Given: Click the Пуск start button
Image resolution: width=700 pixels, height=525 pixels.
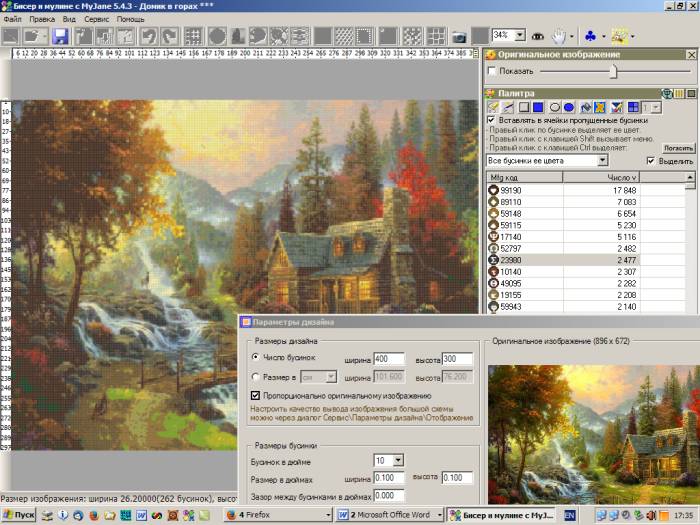Looking at the screenshot, I should point(19,515).
